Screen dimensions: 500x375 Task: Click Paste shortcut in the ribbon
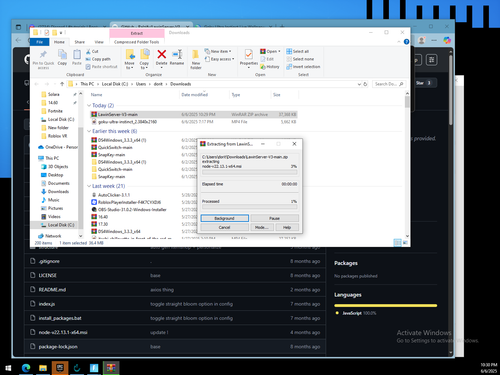coord(101,67)
